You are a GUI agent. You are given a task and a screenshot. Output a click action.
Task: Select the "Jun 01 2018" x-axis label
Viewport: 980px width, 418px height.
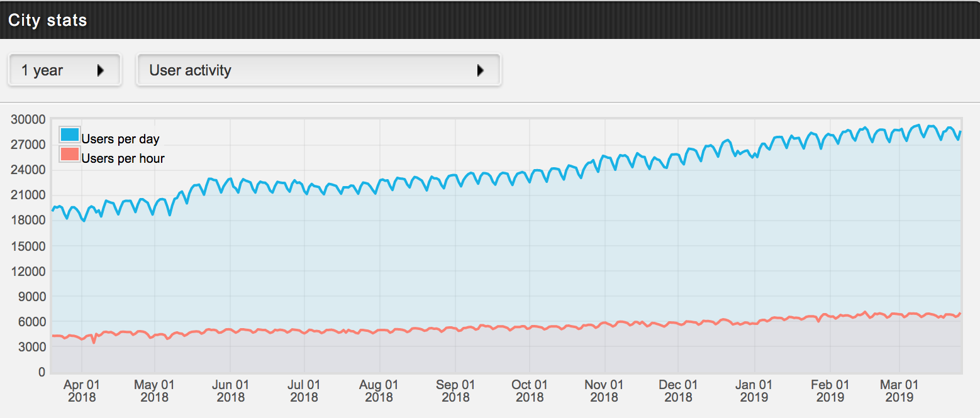[x=230, y=390]
